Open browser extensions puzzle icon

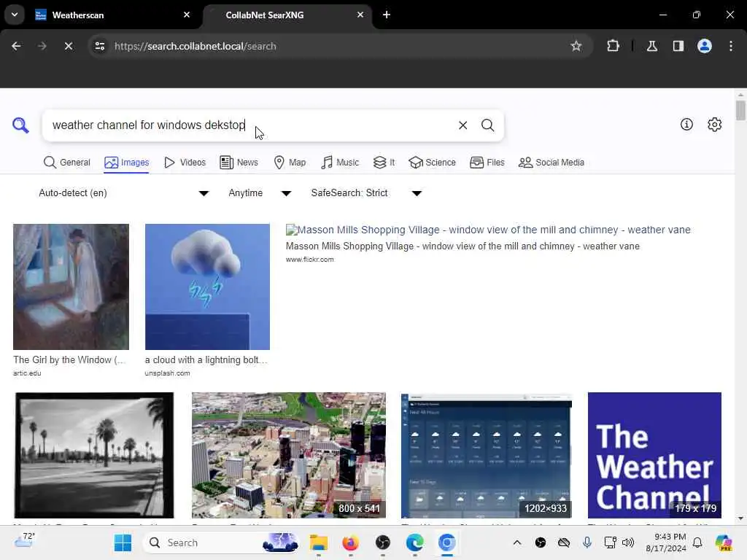click(x=613, y=46)
